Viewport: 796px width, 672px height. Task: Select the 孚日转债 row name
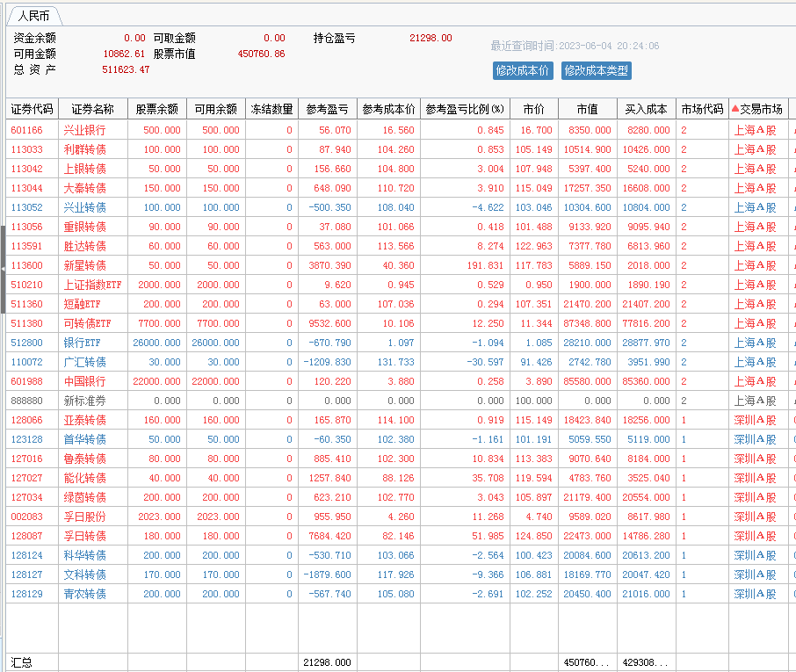pyautogui.click(x=84, y=536)
